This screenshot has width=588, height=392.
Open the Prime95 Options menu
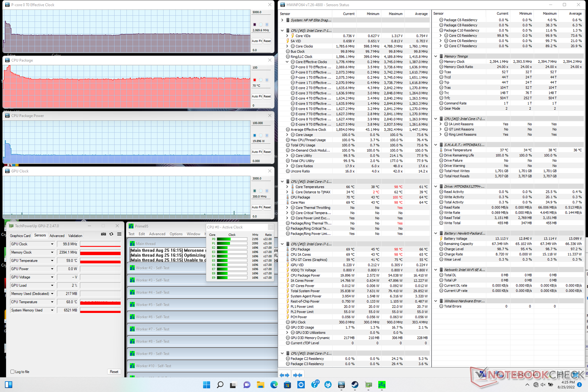coord(176,234)
